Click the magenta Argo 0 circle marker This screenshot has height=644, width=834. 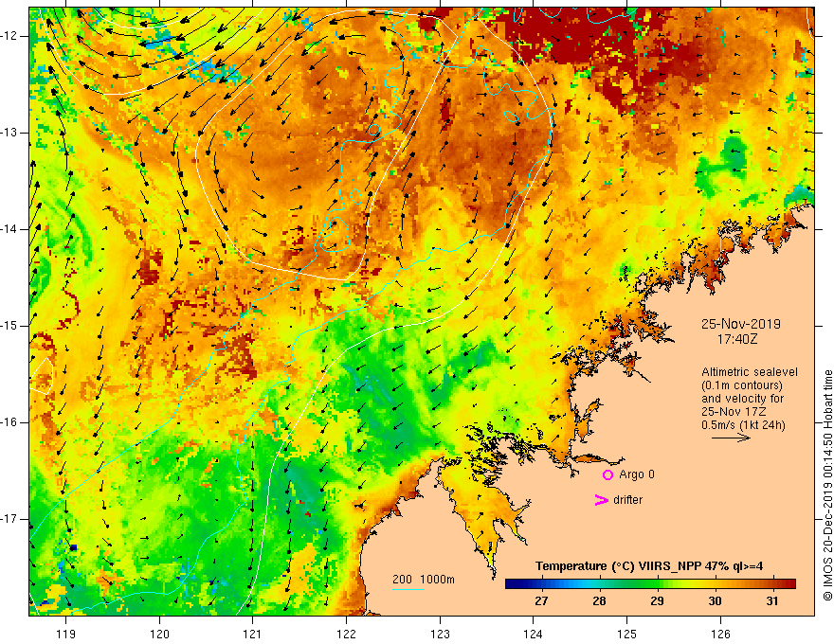(607, 474)
